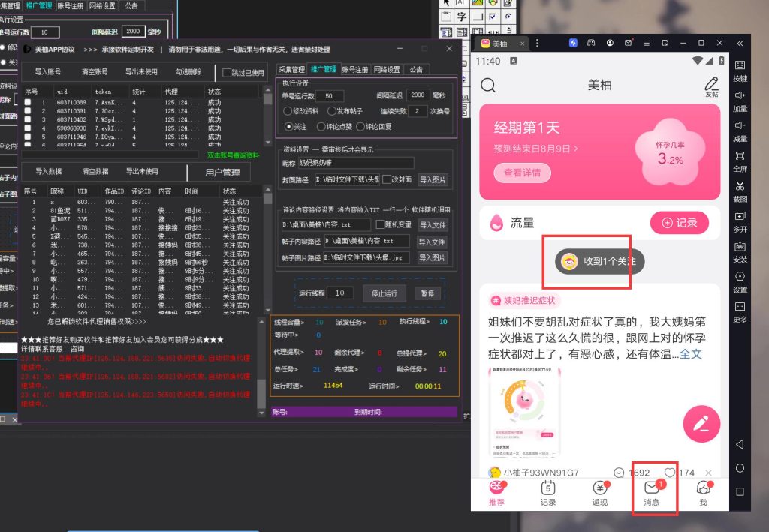The height and width of the screenshot is (532, 769).
Task: Click the 查看详情 button on pink card
Action: (x=526, y=173)
